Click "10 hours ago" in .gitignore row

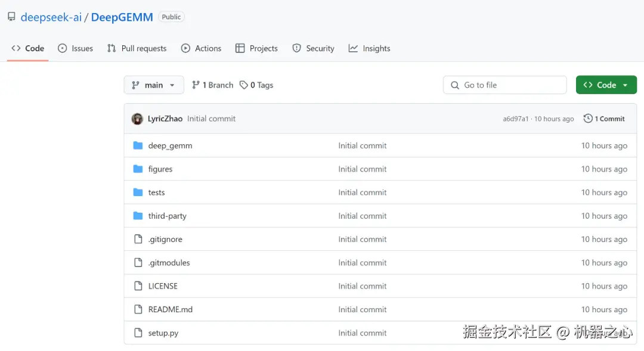604,240
